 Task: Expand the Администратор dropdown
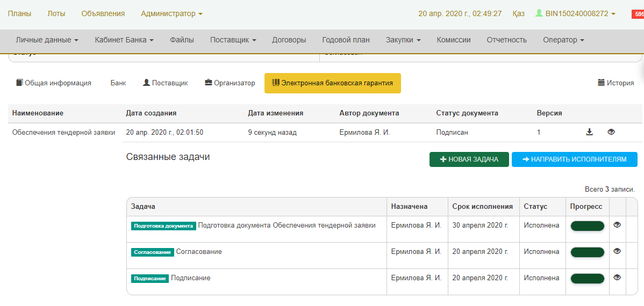[171, 13]
